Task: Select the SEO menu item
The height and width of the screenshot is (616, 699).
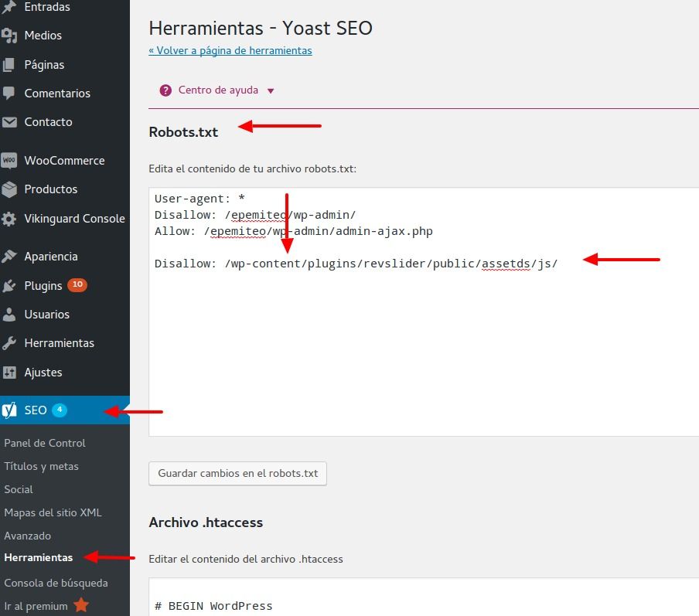Action: click(65, 410)
